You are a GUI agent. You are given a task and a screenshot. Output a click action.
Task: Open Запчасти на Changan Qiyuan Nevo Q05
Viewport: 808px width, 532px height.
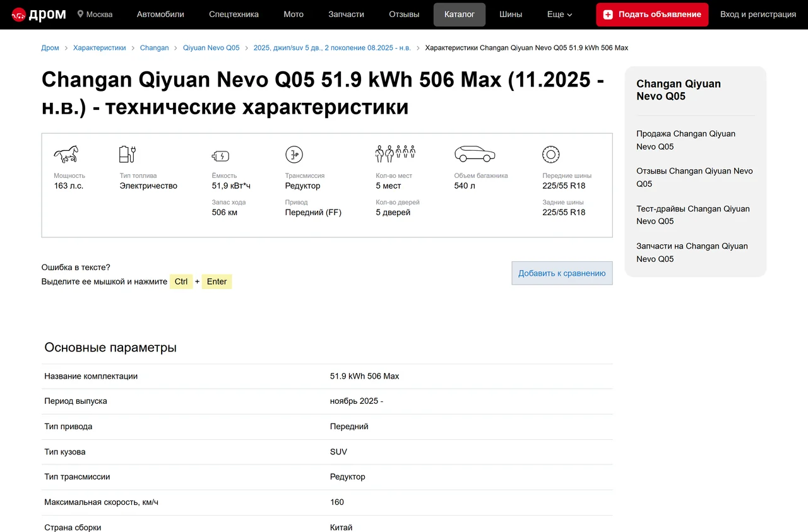[692, 252]
